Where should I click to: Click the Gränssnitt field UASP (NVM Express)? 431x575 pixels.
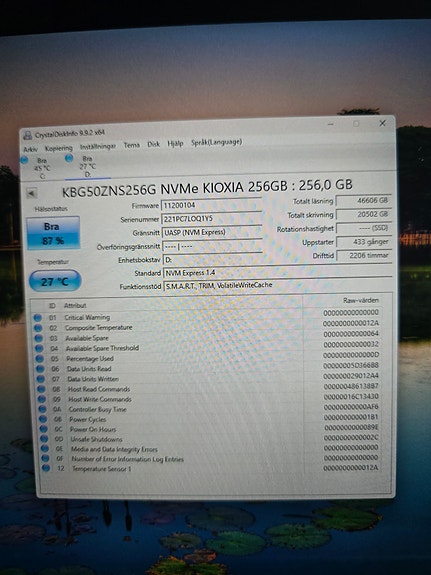coord(212,232)
